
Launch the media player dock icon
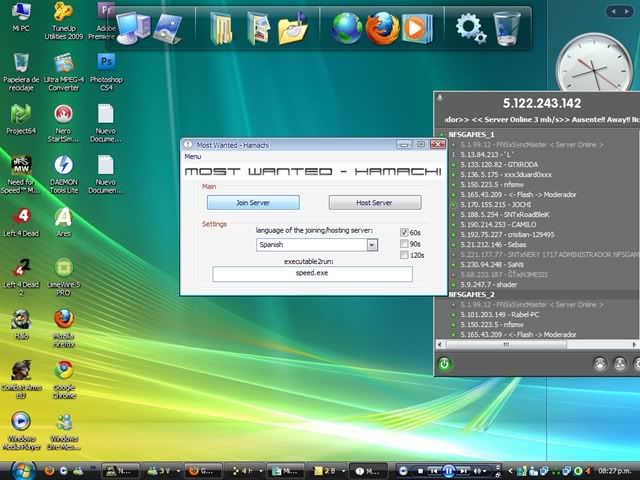416,29
